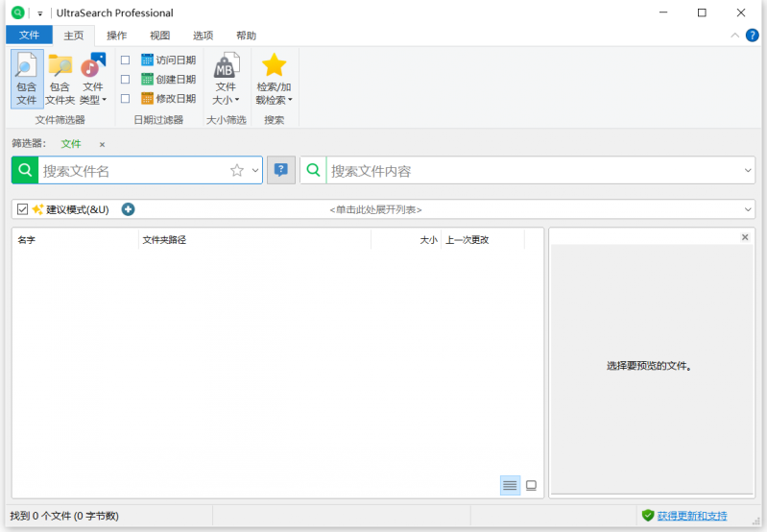Viewport: 767px width, 532px height.
Task: Toggle the 包含文件 include files filter
Action: pos(27,79)
